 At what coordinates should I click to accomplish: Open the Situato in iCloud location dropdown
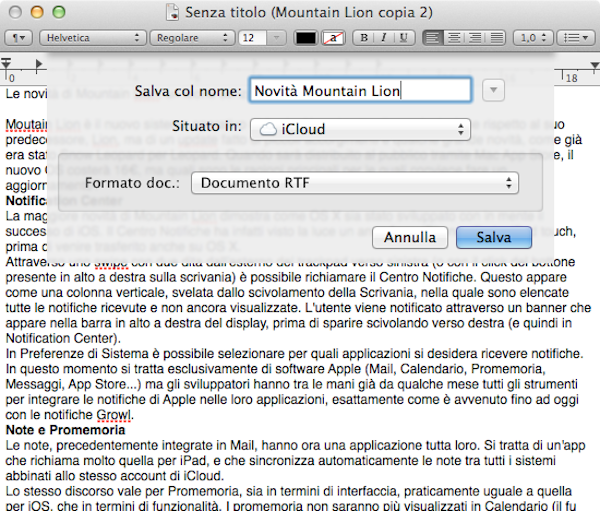[x=360, y=129]
